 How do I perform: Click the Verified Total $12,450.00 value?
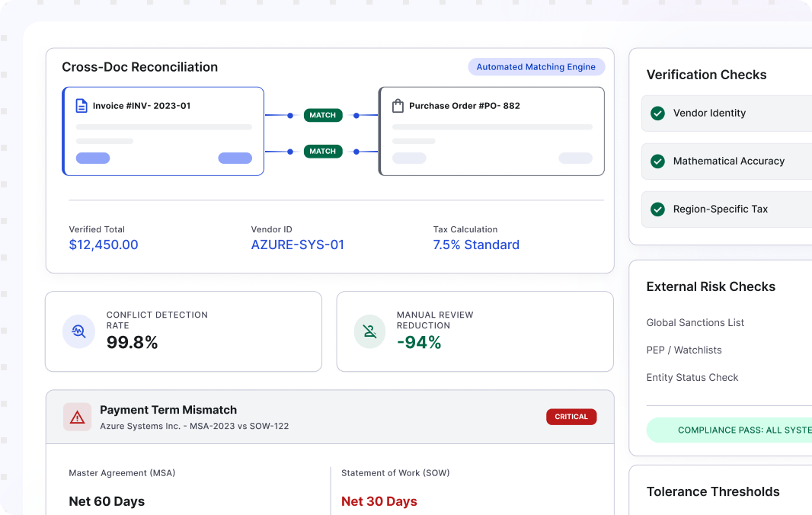coord(104,245)
